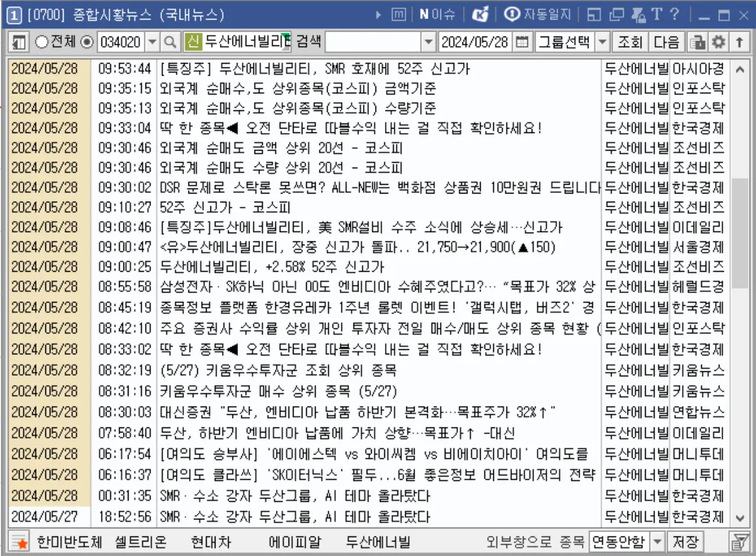This screenshot has width=756, height=556.
Task: Click the screen-copy icon next to 다음
Action: pyautogui.click(x=699, y=42)
